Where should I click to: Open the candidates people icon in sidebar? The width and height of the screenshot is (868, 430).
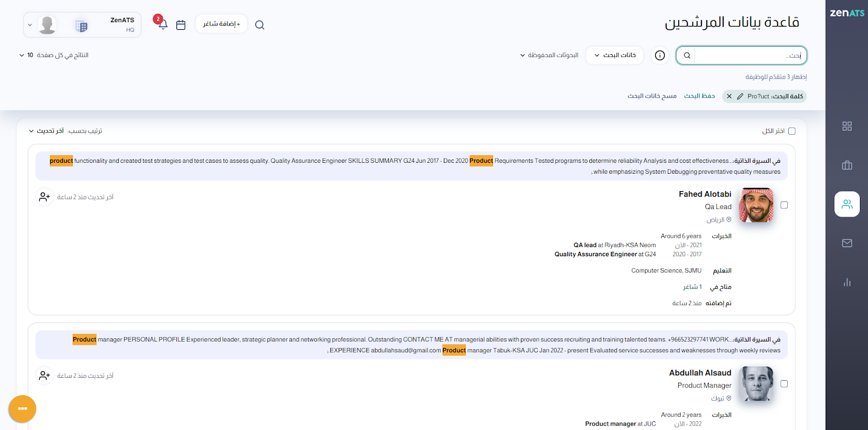point(847,204)
